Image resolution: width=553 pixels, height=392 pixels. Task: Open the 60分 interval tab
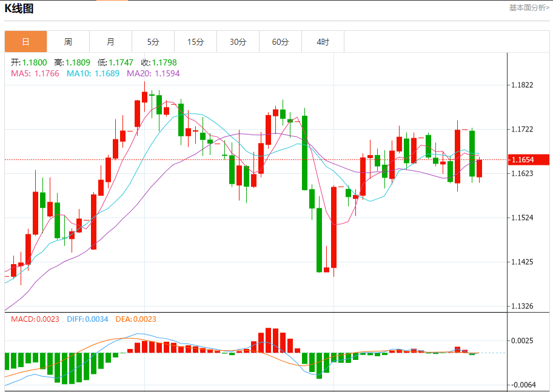280,42
